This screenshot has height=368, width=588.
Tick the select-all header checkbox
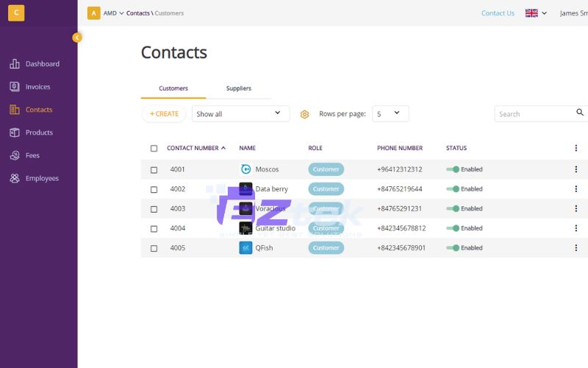coord(154,149)
